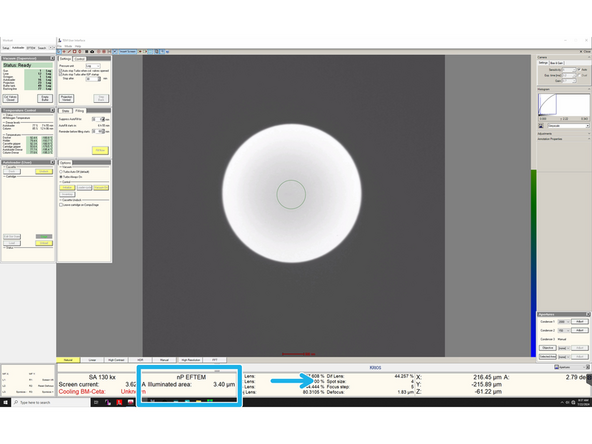Screen dimensions: 592x444
Task: Select Turbo Auto Off (default) radio button
Action: [61, 172]
